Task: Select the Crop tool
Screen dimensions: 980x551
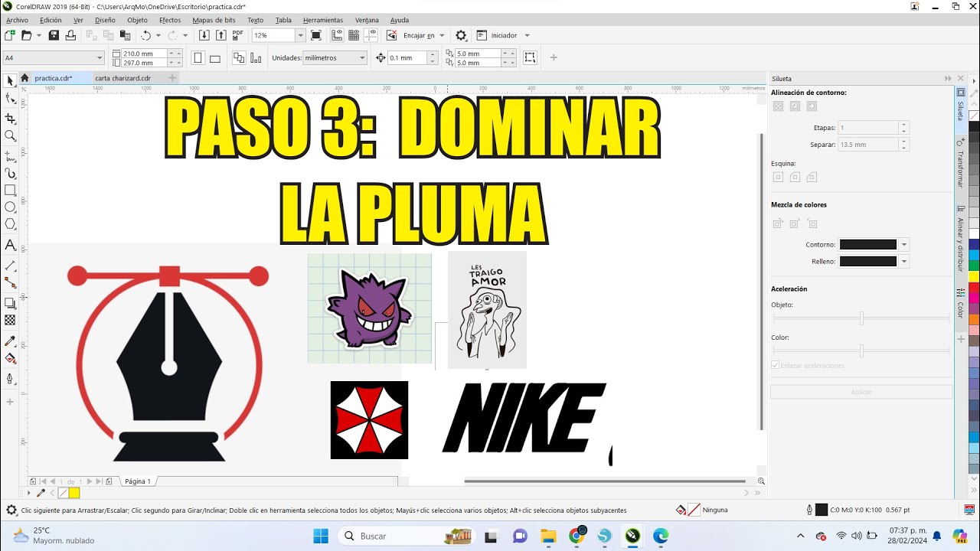Action: tap(10, 118)
